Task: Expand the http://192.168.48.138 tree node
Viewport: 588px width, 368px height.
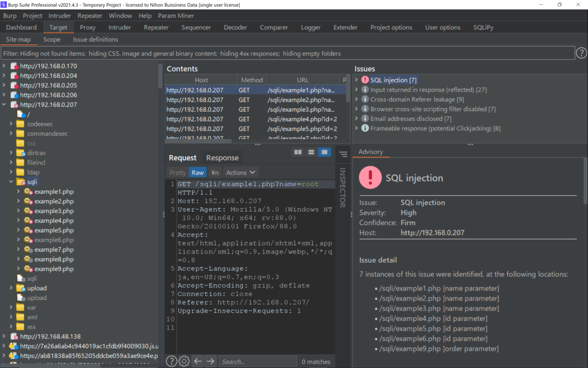Action: (x=4, y=337)
